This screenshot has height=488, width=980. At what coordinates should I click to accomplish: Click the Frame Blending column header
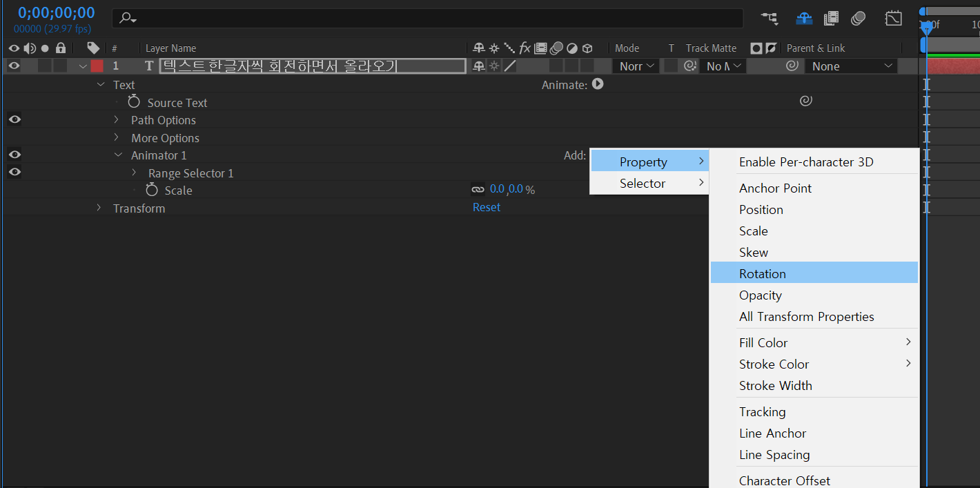(541, 48)
